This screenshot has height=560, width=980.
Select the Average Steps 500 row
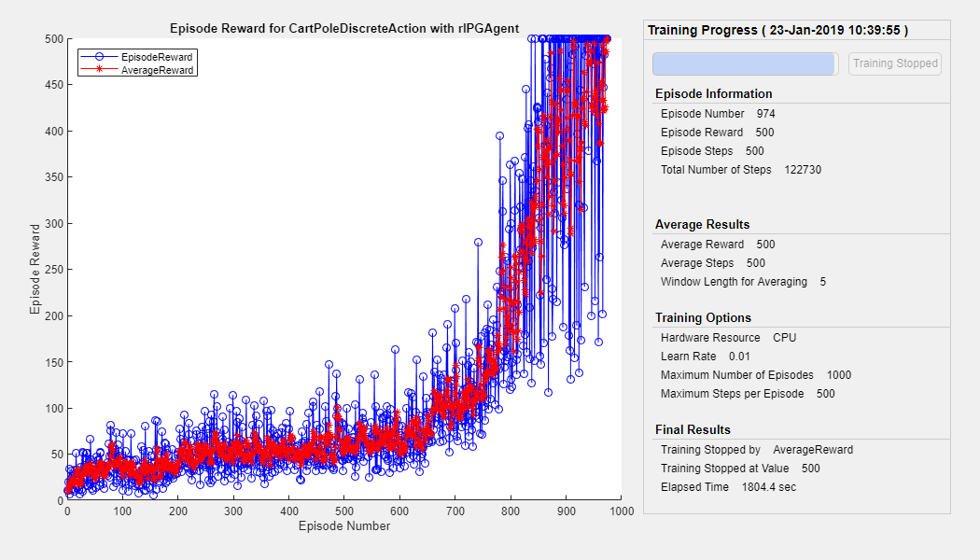click(712, 263)
